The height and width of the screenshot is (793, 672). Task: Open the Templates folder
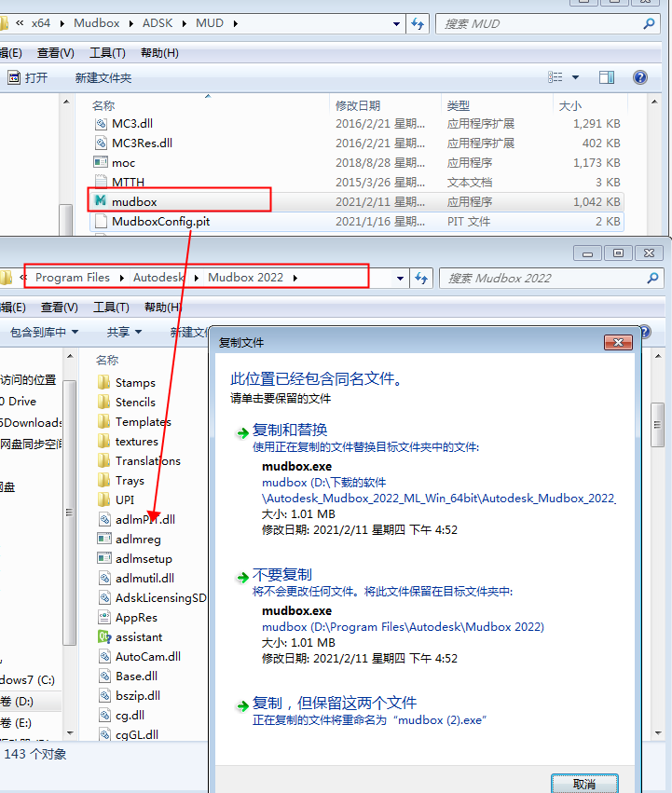[134, 422]
